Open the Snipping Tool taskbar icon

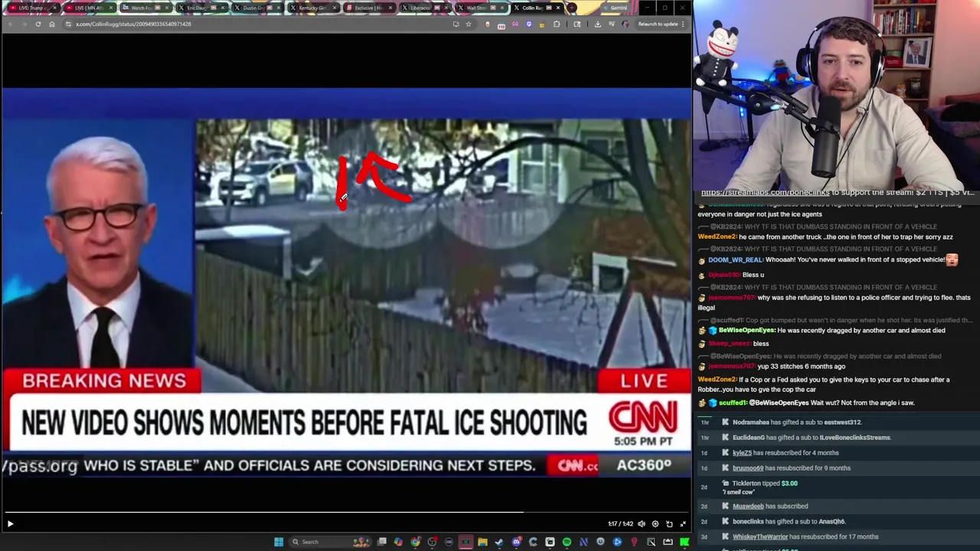651,542
